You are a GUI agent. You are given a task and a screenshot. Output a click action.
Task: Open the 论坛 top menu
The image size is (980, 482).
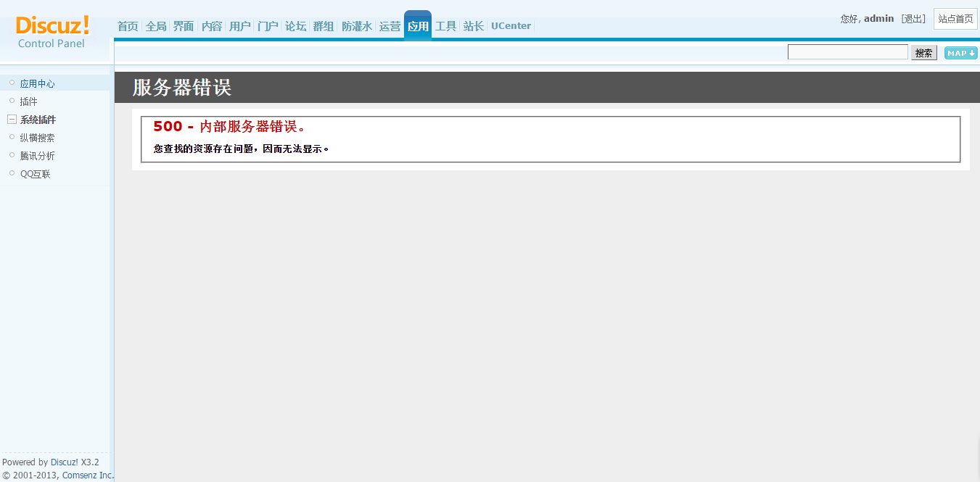295,26
